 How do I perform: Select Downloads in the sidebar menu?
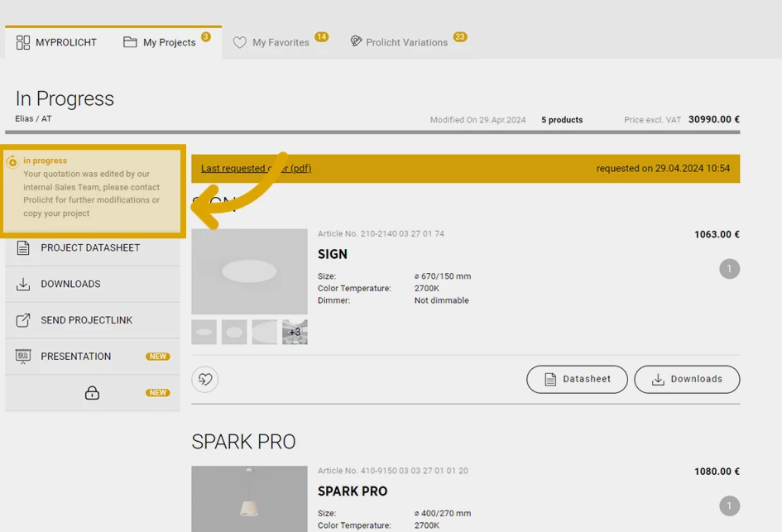(x=70, y=284)
